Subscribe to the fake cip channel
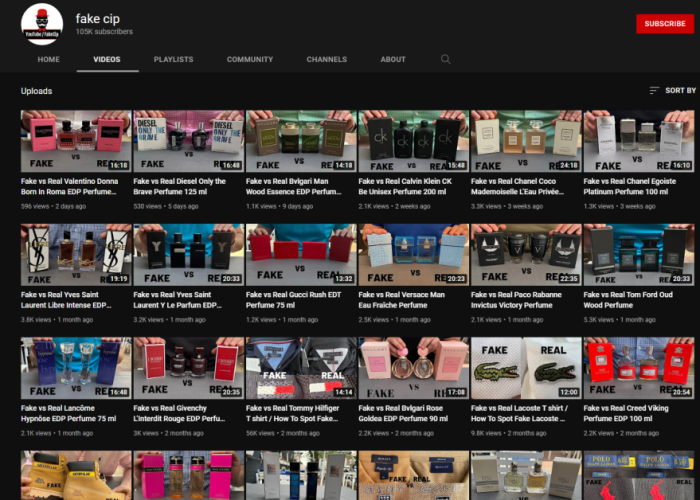Image resolution: width=700 pixels, height=500 pixels. tap(665, 24)
